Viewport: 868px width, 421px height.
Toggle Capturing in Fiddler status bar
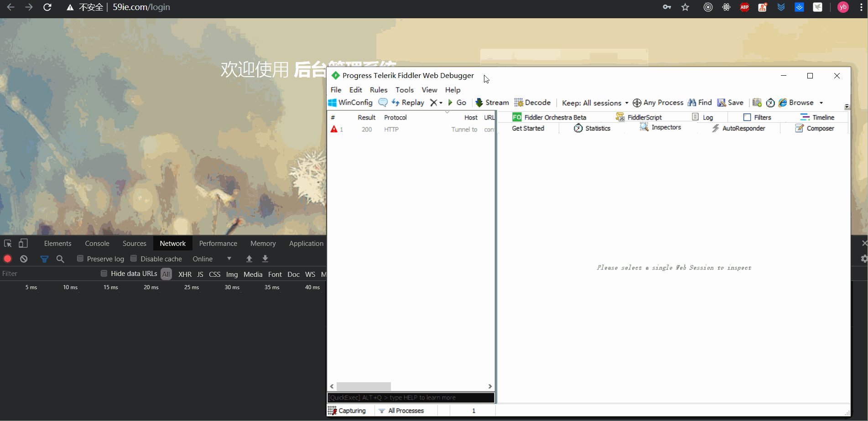tap(347, 411)
